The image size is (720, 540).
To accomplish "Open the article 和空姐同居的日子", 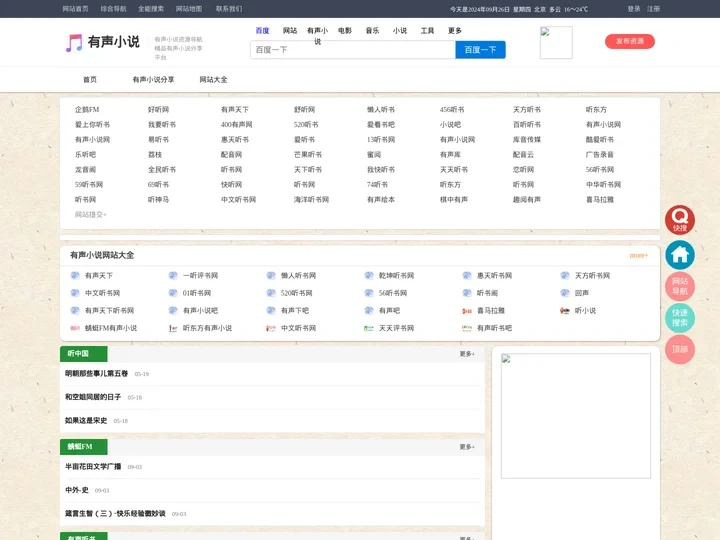I will [93, 397].
